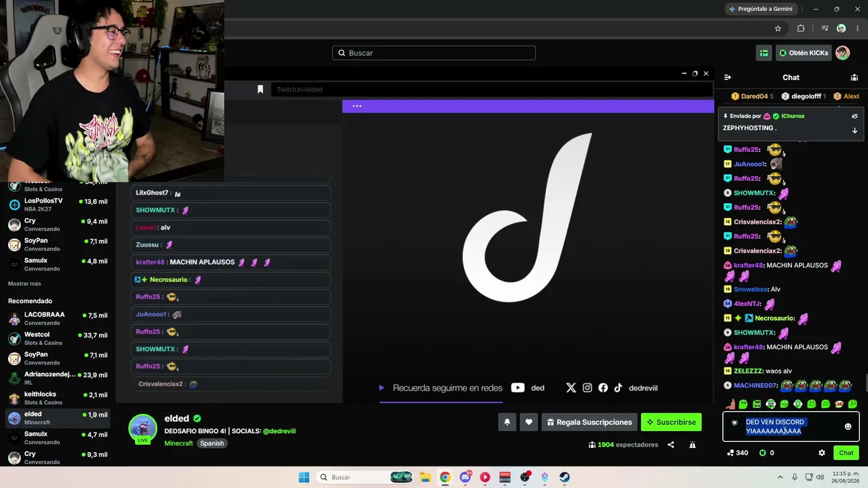Click the YouTube icon in stream overlay

(x=518, y=388)
